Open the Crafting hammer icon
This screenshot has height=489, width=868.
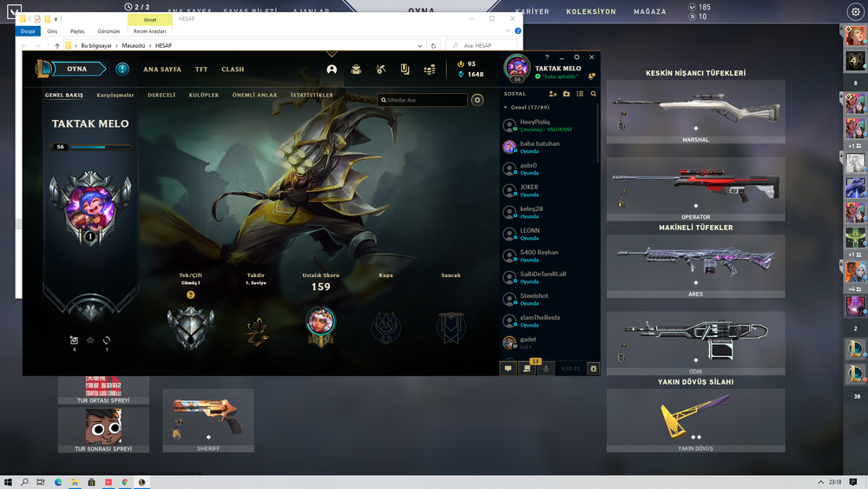tap(380, 69)
